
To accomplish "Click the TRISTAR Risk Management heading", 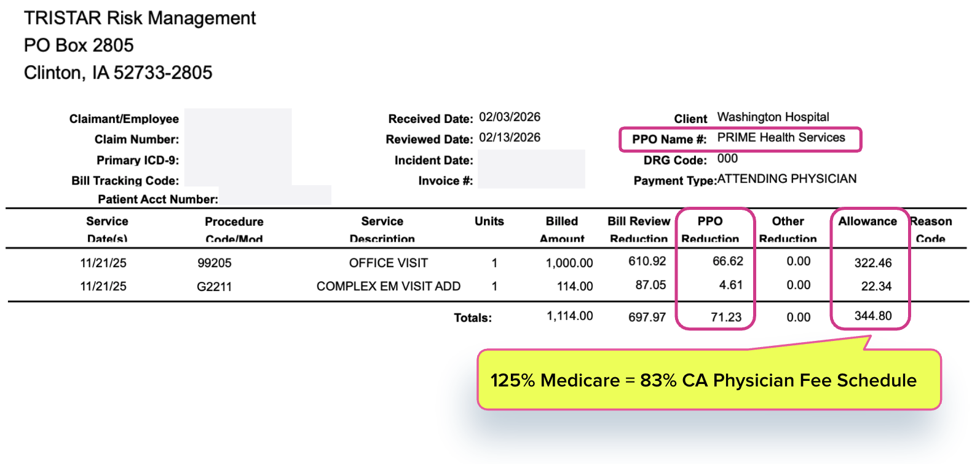I will click(140, 18).
